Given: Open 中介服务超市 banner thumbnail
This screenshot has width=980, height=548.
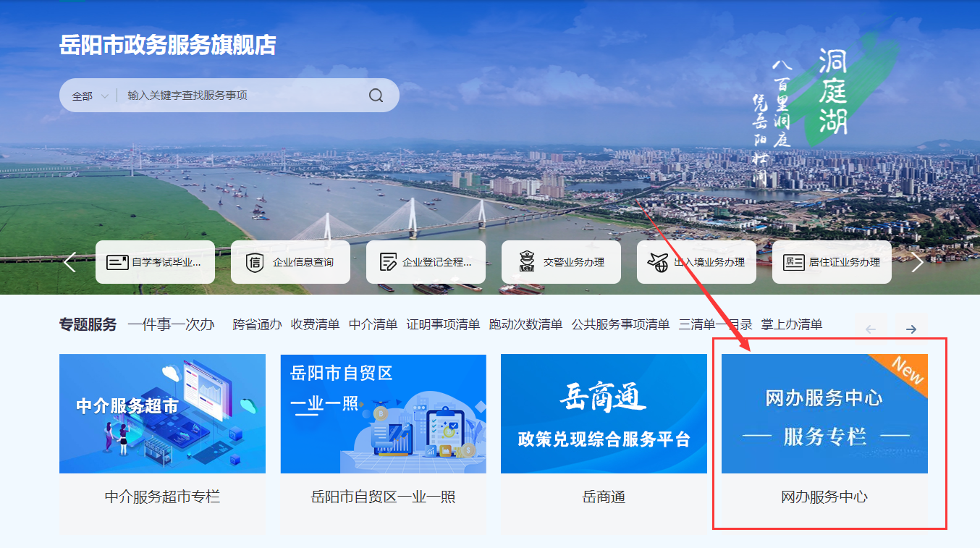Looking at the screenshot, I should pyautogui.click(x=162, y=413).
